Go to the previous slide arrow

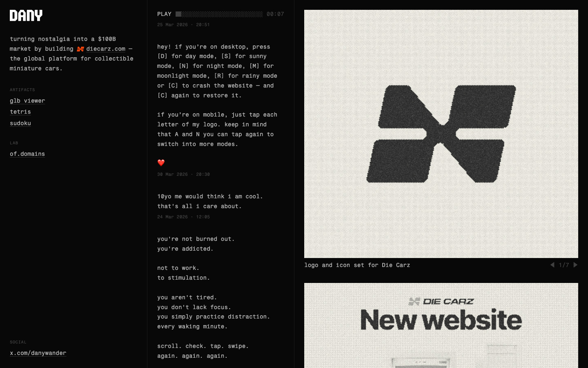click(552, 265)
